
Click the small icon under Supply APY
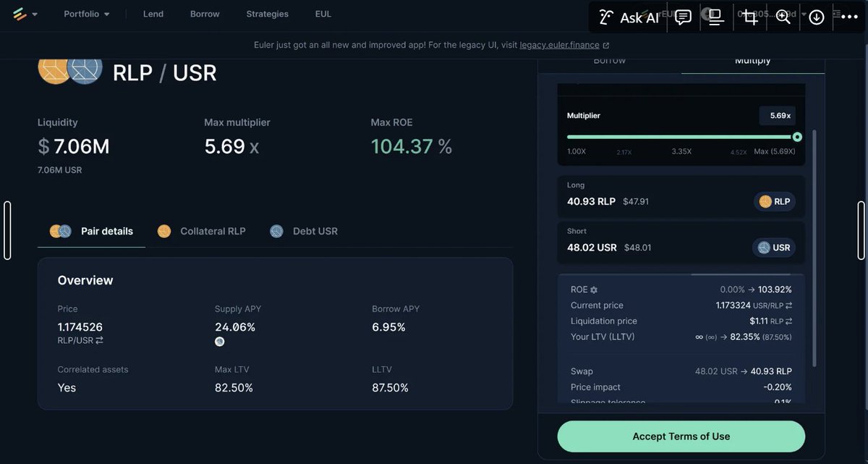(220, 342)
